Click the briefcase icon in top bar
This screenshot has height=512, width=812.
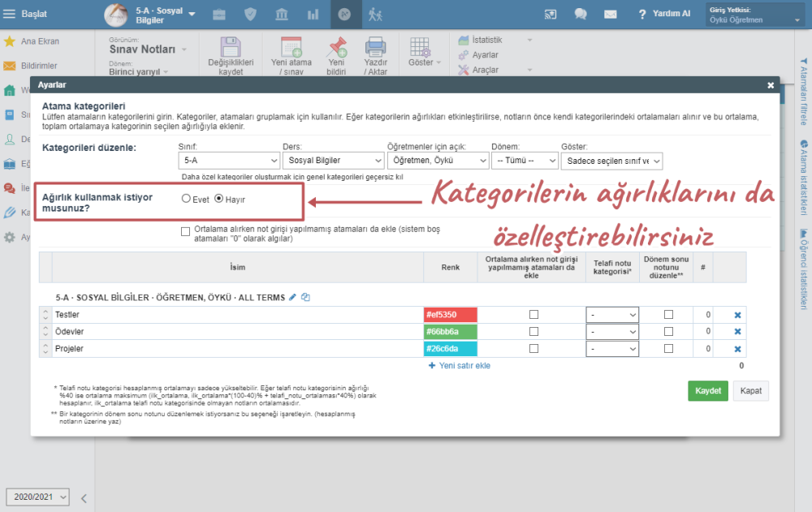pyautogui.click(x=219, y=15)
